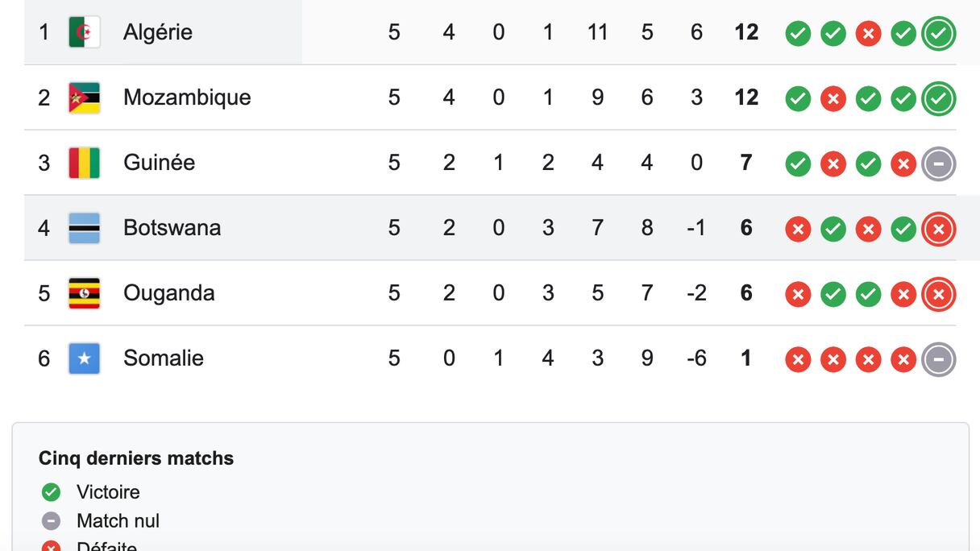Image resolution: width=980 pixels, height=551 pixels.
Task: Select the Somalie team name
Action: (163, 358)
